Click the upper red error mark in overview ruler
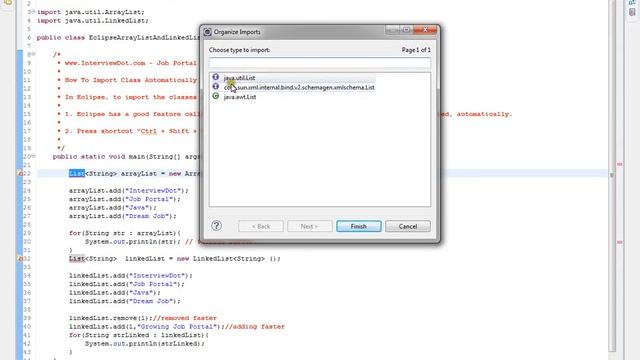The image size is (640, 360). [620, 164]
